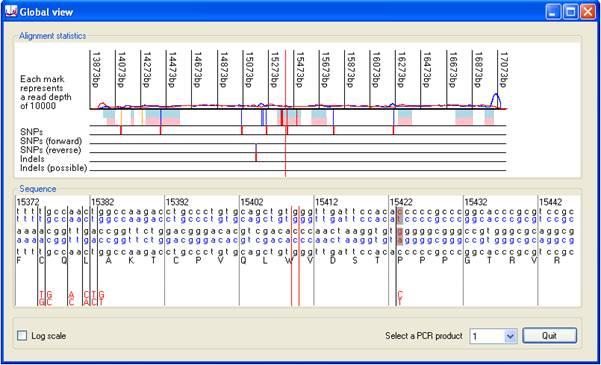Screen dimensions: 601x365
Task: Click the SNPs (reverse) row label
Action: click(x=51, y=150)
